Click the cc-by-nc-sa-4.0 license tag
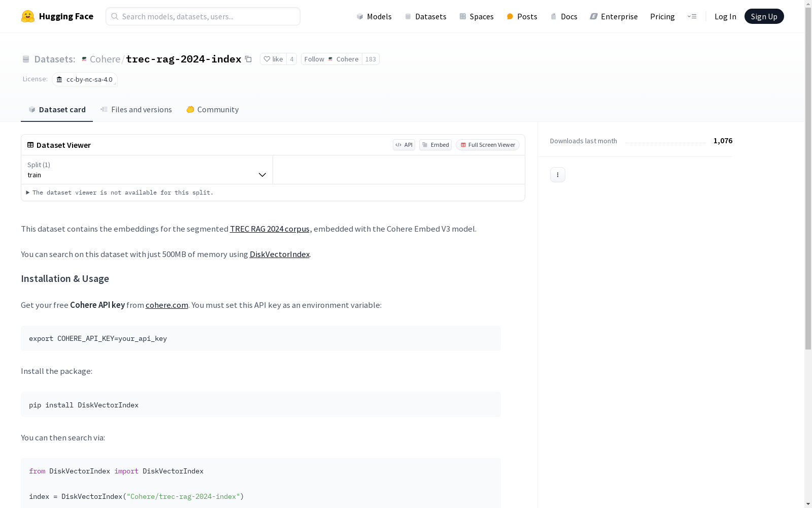 pos(85,79)
